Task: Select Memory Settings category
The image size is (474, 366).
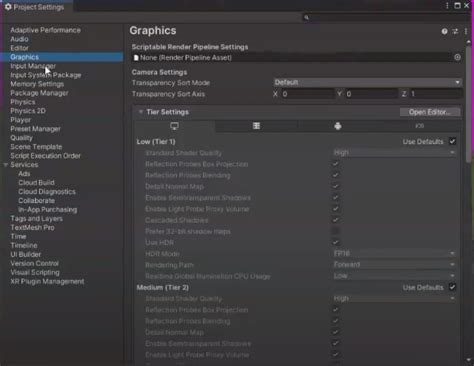Action: click(x=37, y=84)
